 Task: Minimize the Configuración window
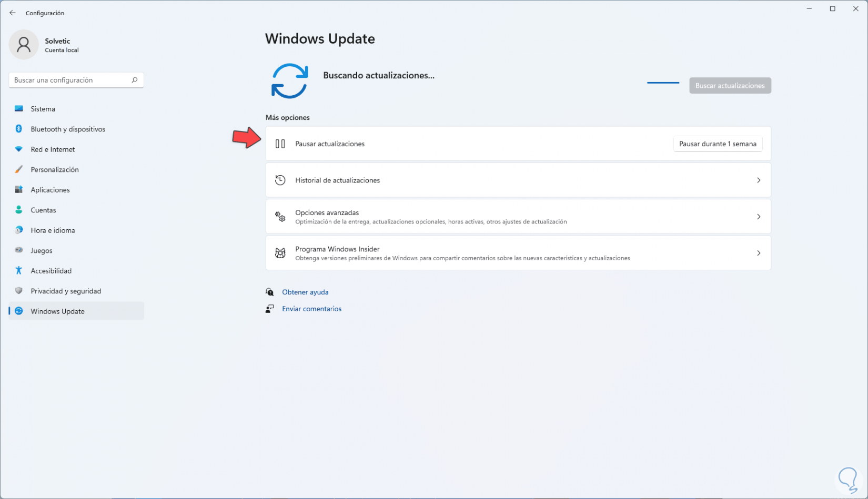[809, 8]
